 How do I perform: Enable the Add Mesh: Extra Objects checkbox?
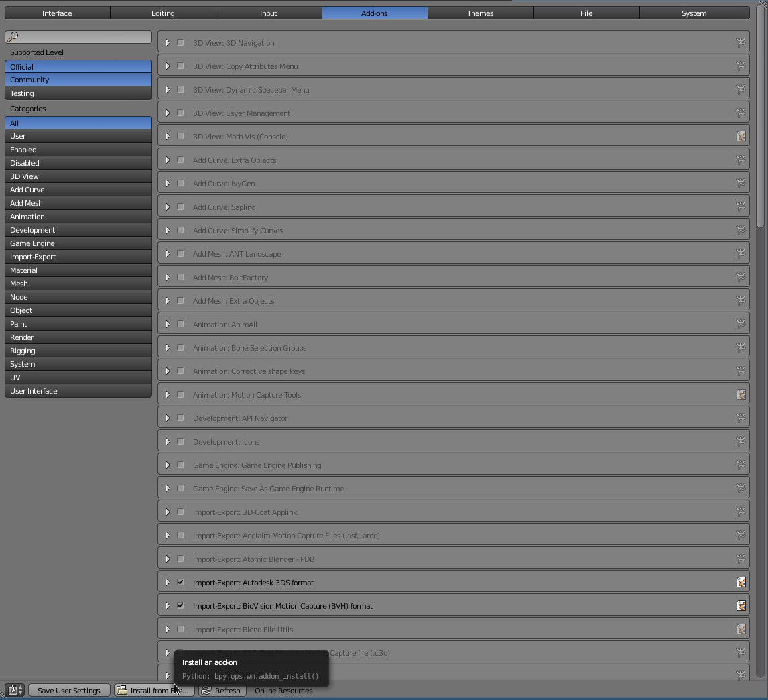180,301
